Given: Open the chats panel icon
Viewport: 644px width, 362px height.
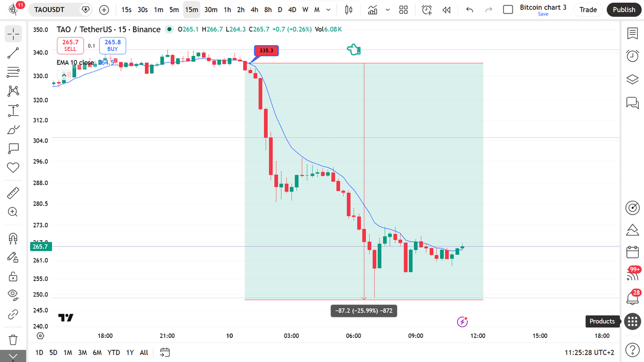Looking at the screenshot, I should click(x=632, y=102).
